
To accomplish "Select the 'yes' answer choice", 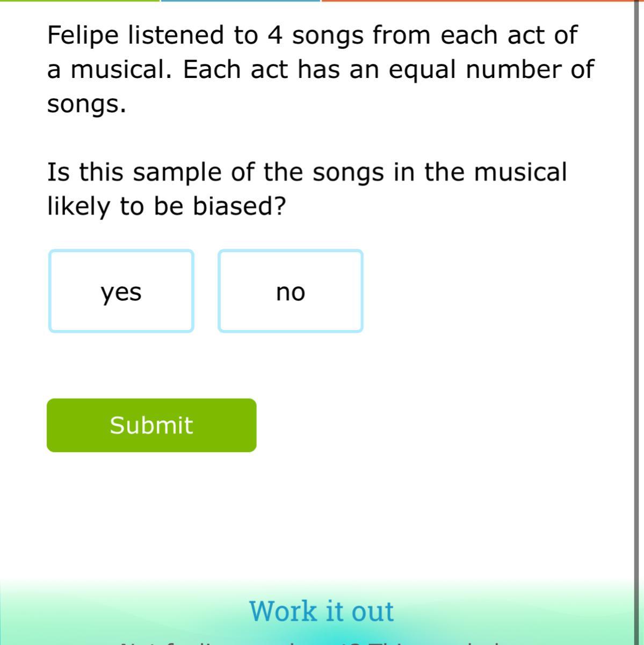I will (x=121, y=291).
